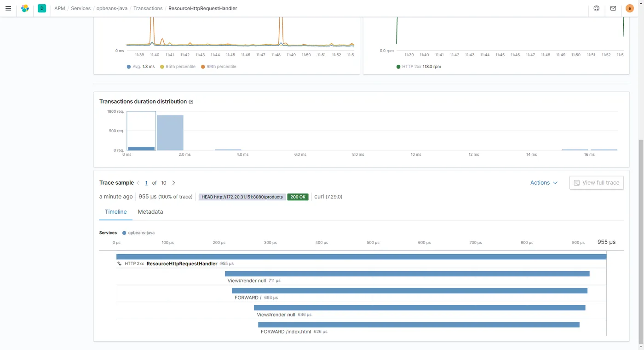Open the help menu lifebuoy icon
The height and width of the screenshot is (350, 644).
click(x=597, y=8)
